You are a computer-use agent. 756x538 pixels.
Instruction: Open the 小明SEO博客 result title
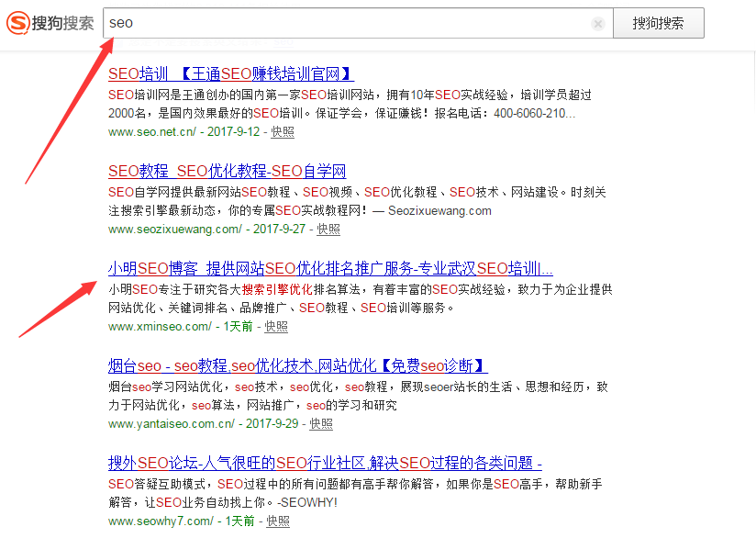[330, 268]
